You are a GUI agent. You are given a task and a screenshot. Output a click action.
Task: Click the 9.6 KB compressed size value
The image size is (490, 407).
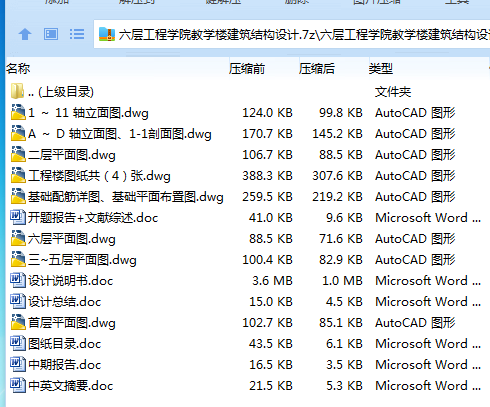(344, 218)
